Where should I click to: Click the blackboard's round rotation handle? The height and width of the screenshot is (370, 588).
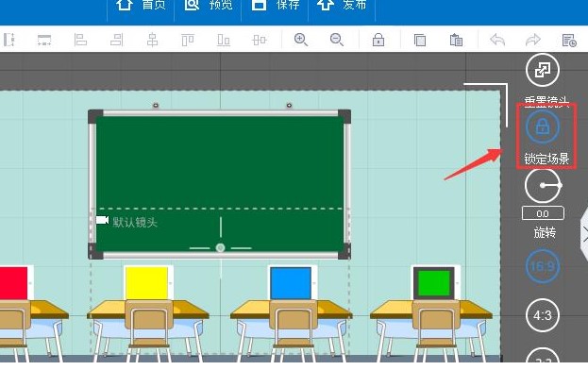click(221, 248)
